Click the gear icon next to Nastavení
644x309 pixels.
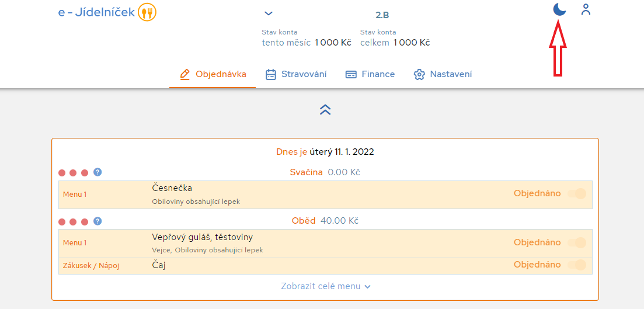[x=419, y=75]
